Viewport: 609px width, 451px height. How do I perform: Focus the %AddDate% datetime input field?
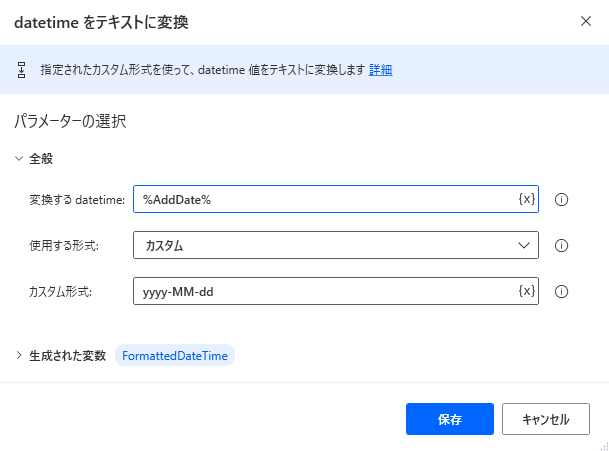pyautogui.click(x=325, y=199)
